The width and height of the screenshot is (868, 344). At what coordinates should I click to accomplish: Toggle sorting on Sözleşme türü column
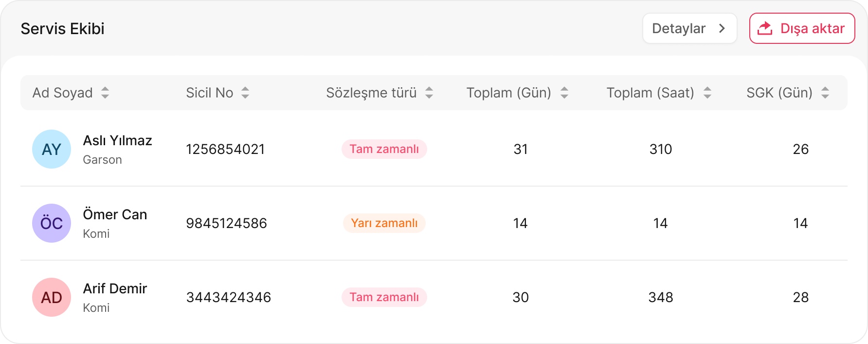click(x=429, y=93)
